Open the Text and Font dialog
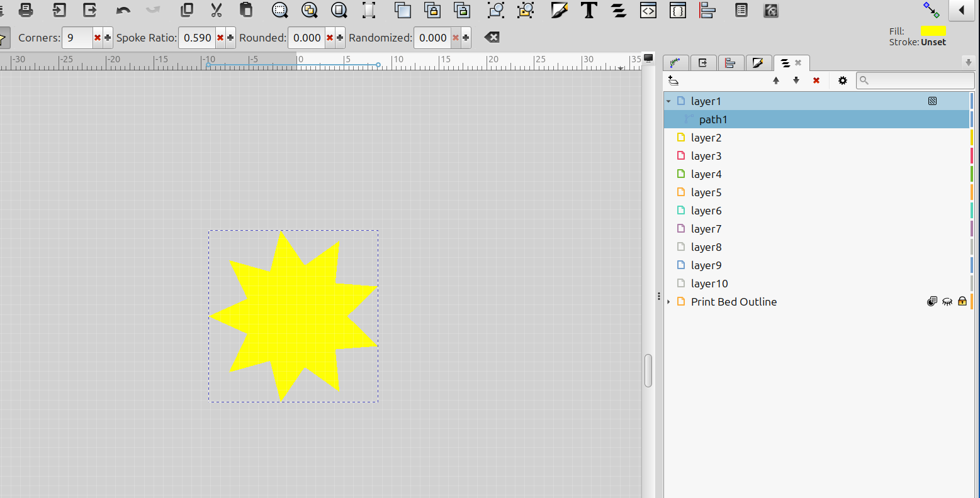The image size is (980, 498). (589, 10)
